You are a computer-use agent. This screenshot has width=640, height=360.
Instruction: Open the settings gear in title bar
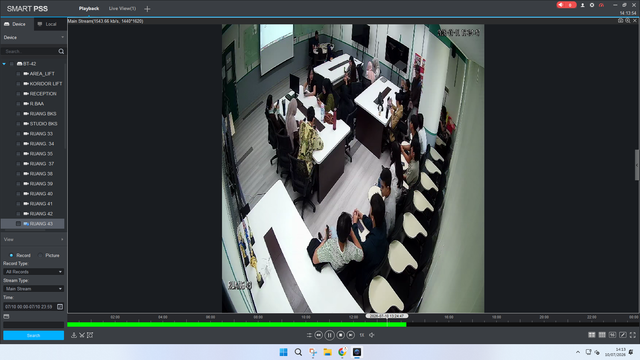click(x=592, y=5)
